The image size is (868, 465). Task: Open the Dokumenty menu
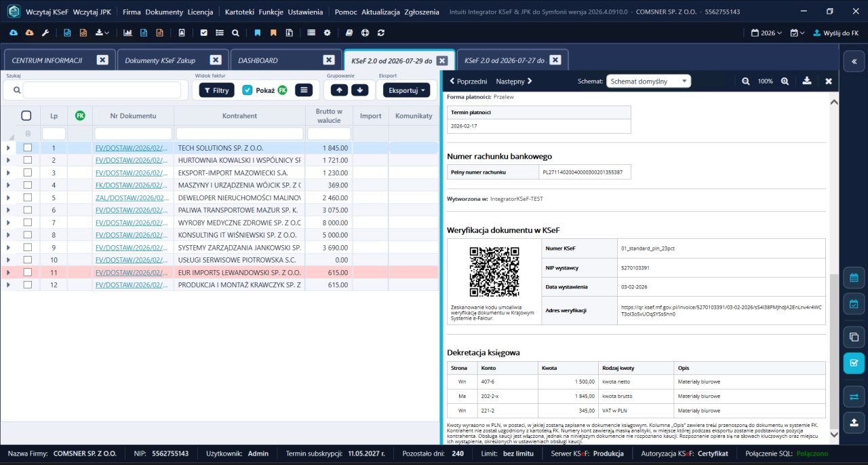tap(164, 12)
